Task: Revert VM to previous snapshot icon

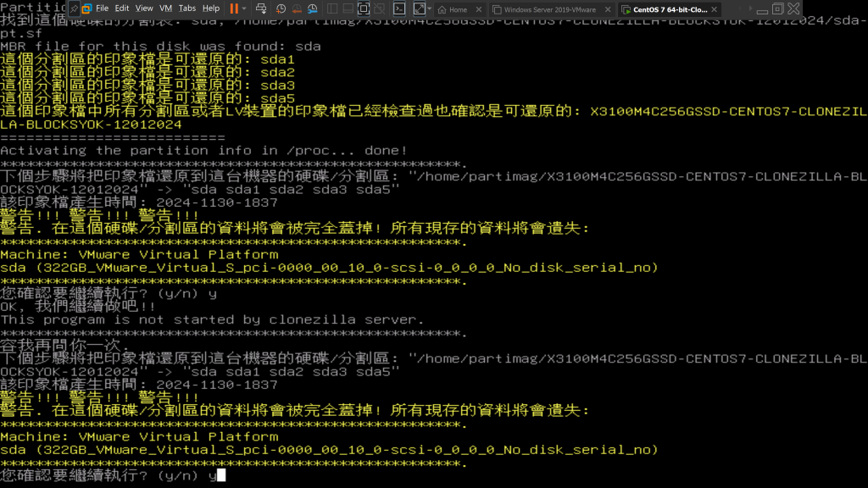Action: click(297, 8)
